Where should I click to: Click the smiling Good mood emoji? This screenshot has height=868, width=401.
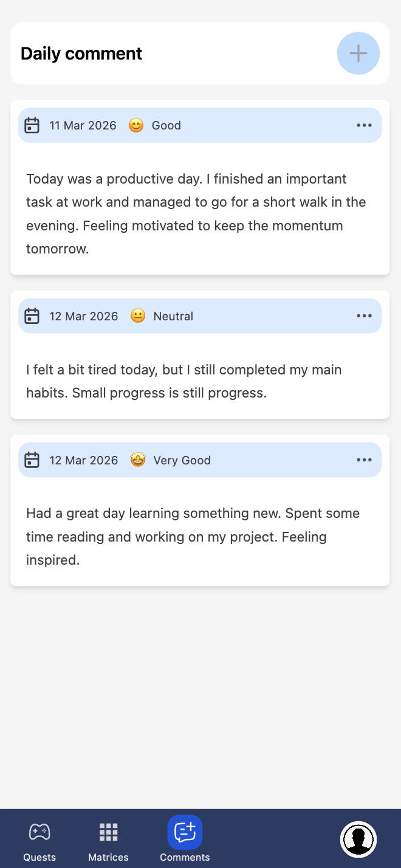[x=136, y=125]
